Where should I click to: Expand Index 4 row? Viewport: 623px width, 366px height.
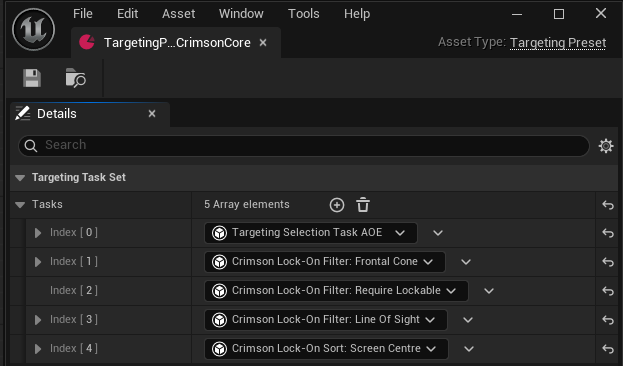(x=38, y=349)
